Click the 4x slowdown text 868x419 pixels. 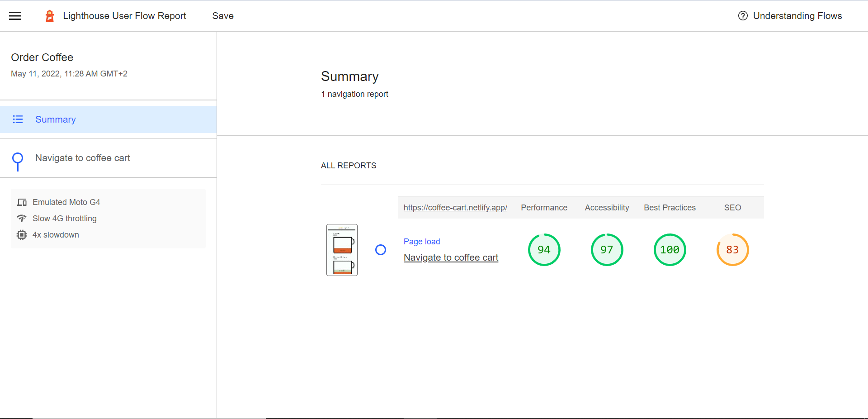(x=56, y=235)
